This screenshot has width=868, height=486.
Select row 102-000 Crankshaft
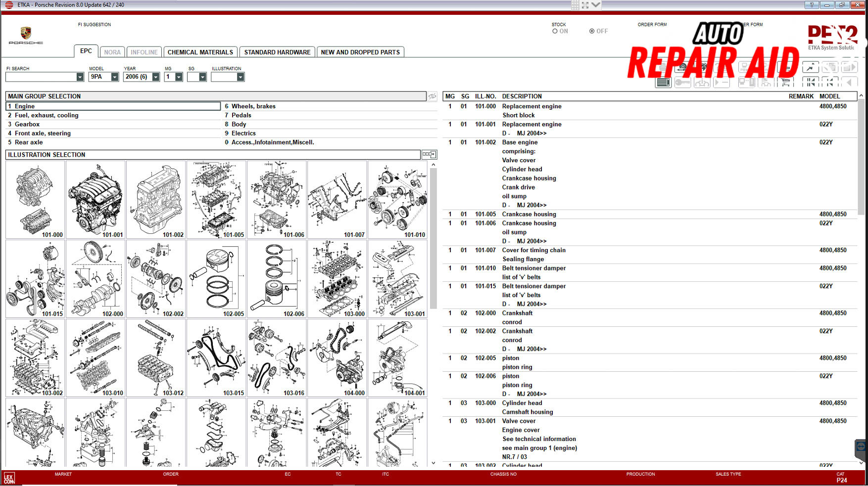click(x=650, y=317)
